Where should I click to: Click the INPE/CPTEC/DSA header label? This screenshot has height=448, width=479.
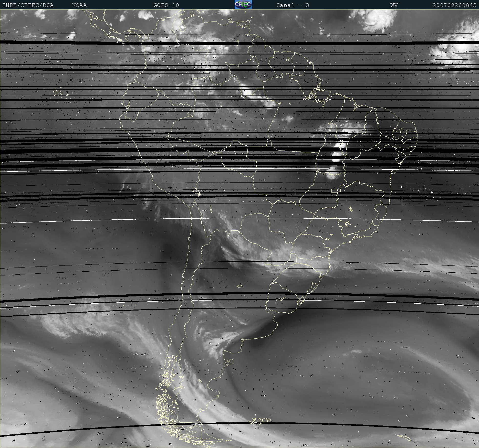pyautogui.click(x=28, y=5)
